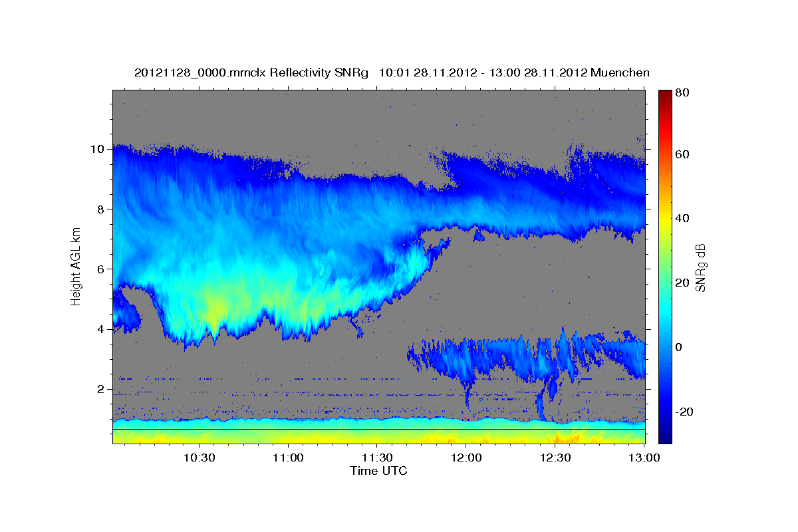The image size is (798, 532).
Task: Click the plot title starting with 20121128_0000.mmclx
Action: click(392, 72)
